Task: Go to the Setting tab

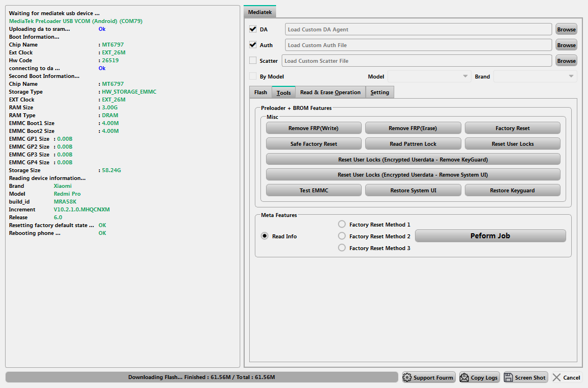Action: (380, 93)
